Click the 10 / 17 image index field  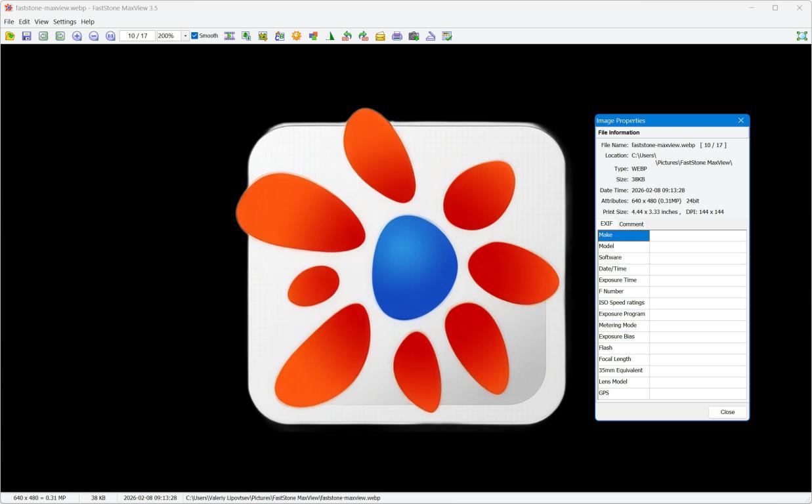click(137, 36)
